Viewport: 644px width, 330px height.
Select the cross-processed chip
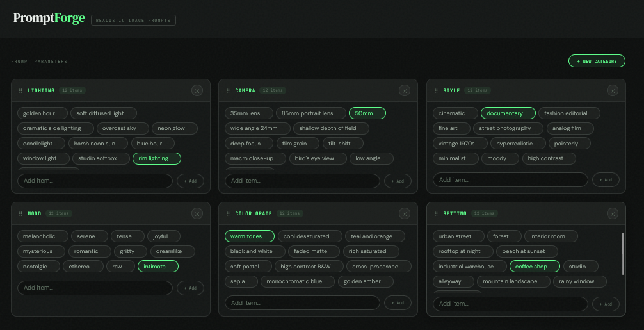[379, 267]
